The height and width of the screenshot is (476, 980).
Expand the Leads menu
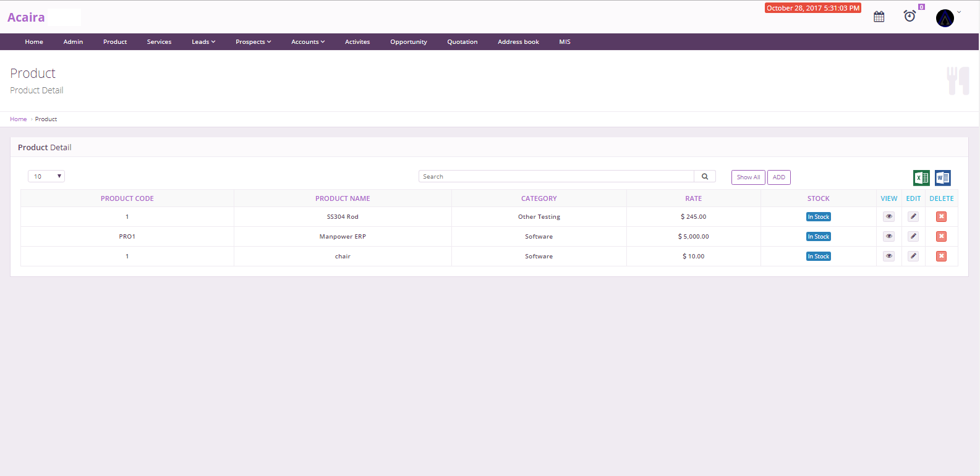[x=203, y=42]
